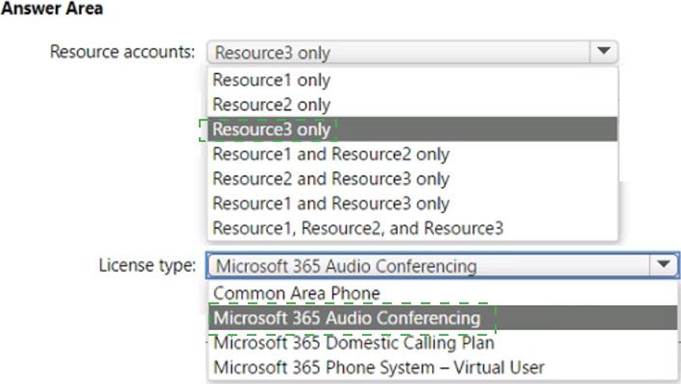The image size is (681, 384).
Task: Choose highlighted 'Microsoft 365 Audio Conferencing' entry
Action: point(443,318)
